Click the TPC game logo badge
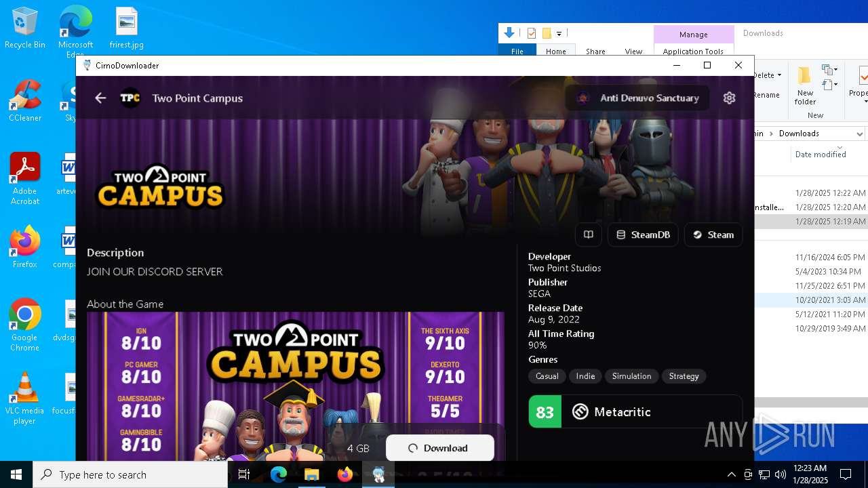Screen dimensions: 868x488 (130, 98)
